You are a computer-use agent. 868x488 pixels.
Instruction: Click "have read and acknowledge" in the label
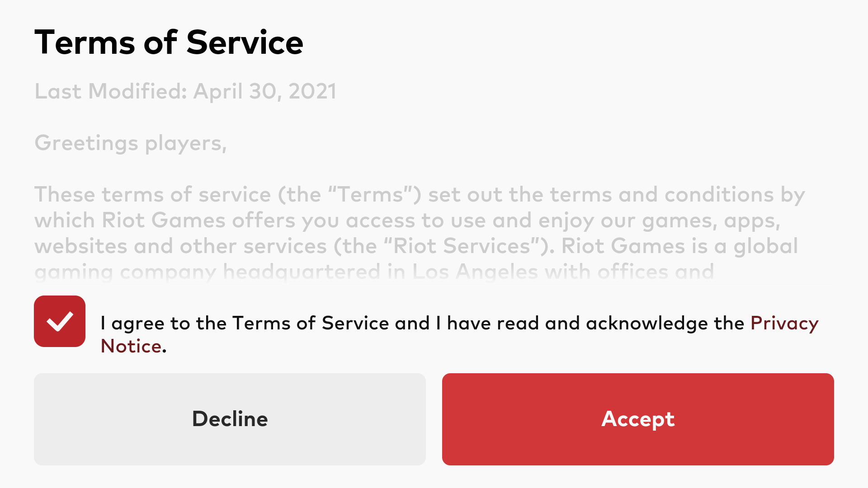tap(514, 324)
